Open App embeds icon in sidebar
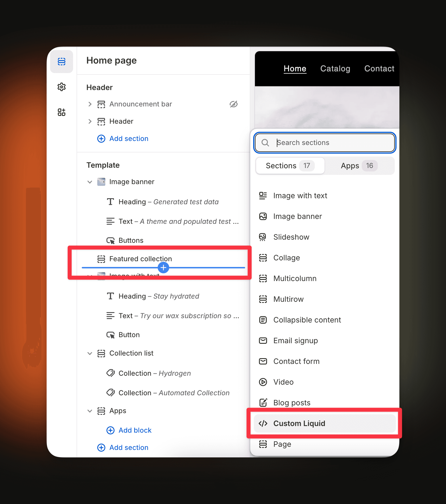This screenshot has width=446, height=504. tap(62, 112)
